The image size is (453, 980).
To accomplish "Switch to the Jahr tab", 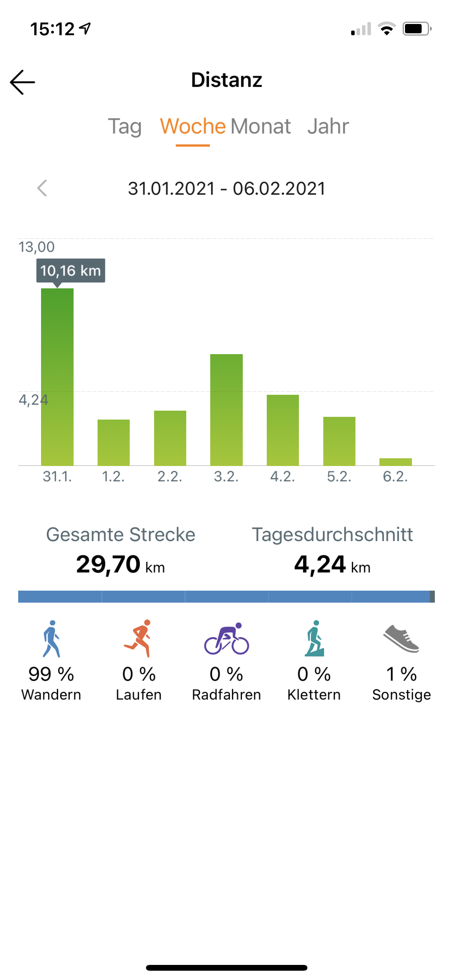I will pyautogui.click(x=328, y=127).
